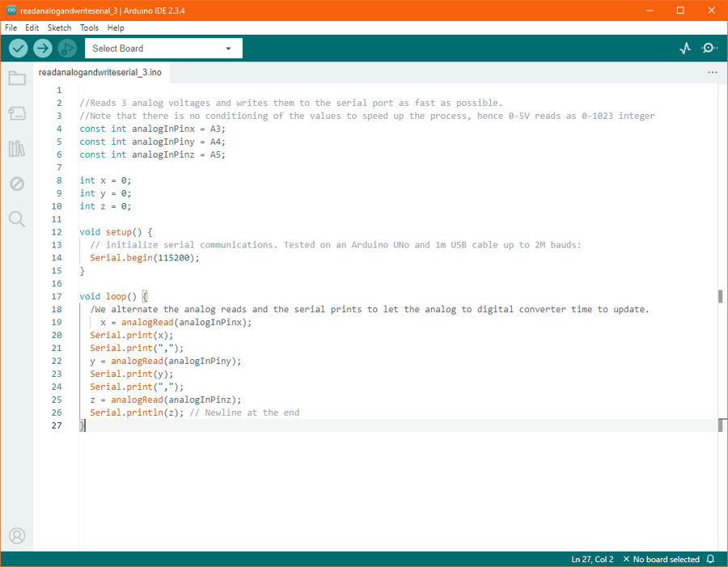728x567 pixels.
Task: Minimize the Arduino IDE window
Action: click(650, 11)
